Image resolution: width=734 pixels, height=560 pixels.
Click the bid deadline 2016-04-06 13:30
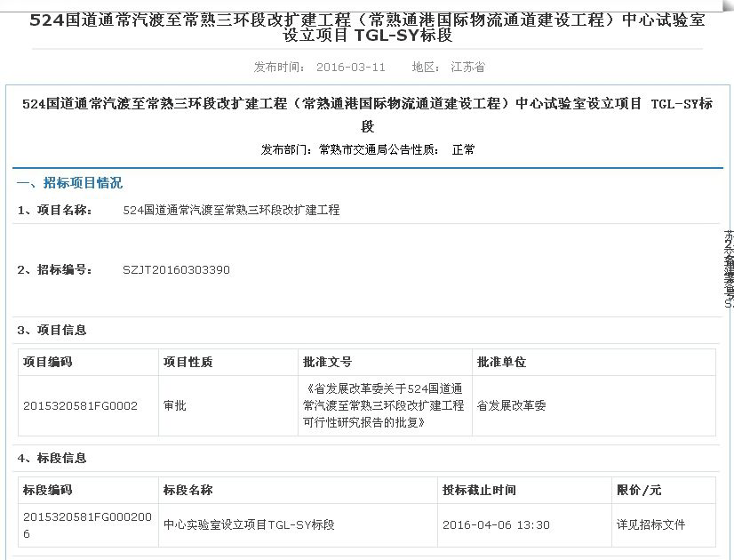click(496, 525)
